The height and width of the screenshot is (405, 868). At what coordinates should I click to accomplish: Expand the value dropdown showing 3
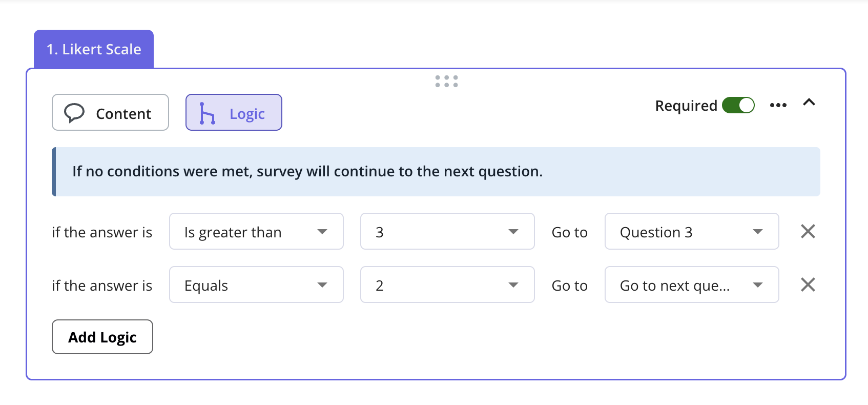pos(447,232)
